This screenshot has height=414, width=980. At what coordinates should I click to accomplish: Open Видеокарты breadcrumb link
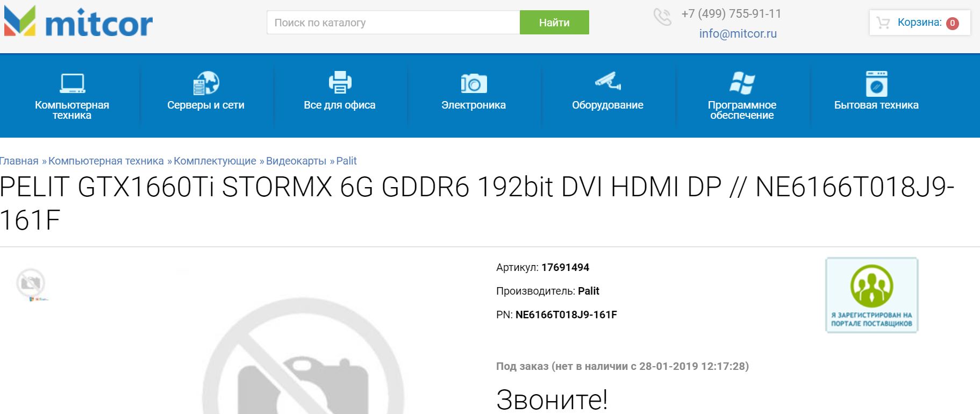click(x=296, y=161)
